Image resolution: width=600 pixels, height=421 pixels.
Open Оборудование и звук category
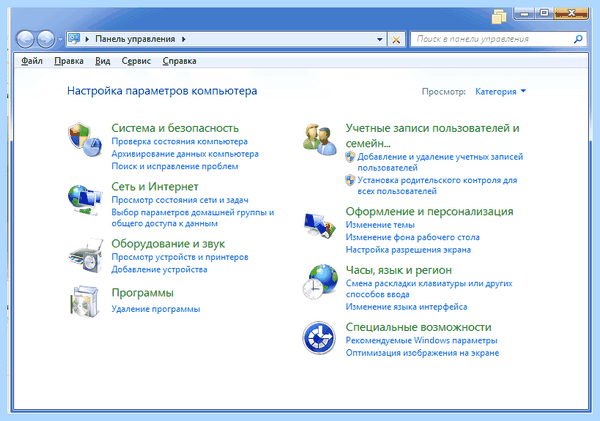click(168, 243)
